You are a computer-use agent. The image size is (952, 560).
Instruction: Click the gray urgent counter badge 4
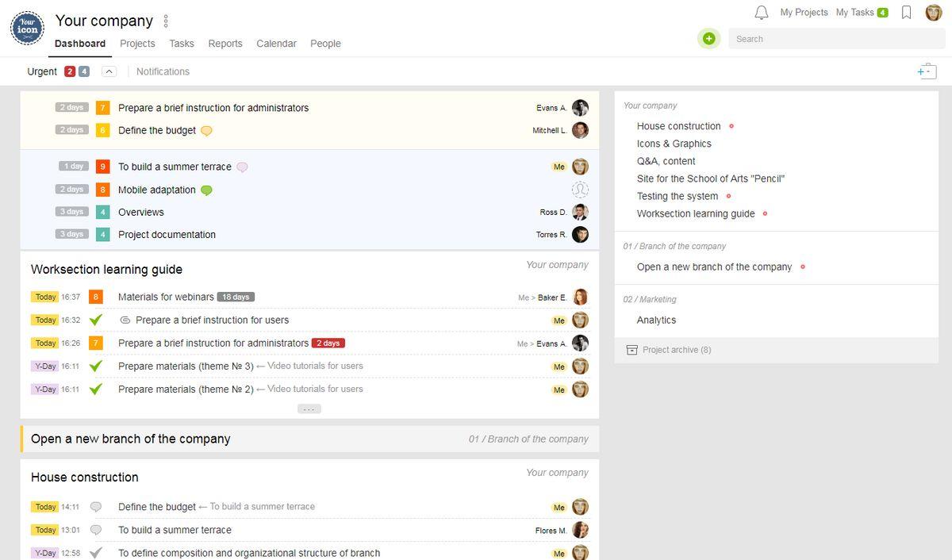click(84, 71)
